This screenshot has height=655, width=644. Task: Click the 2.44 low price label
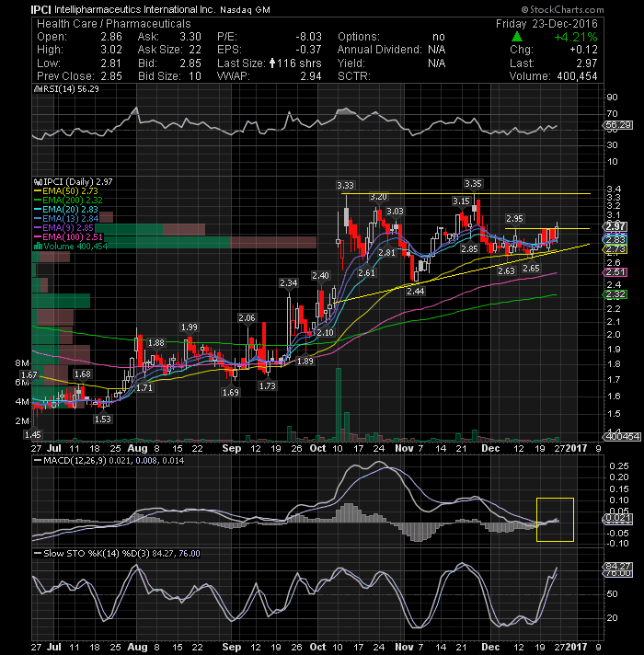click(x=416, y=291)
